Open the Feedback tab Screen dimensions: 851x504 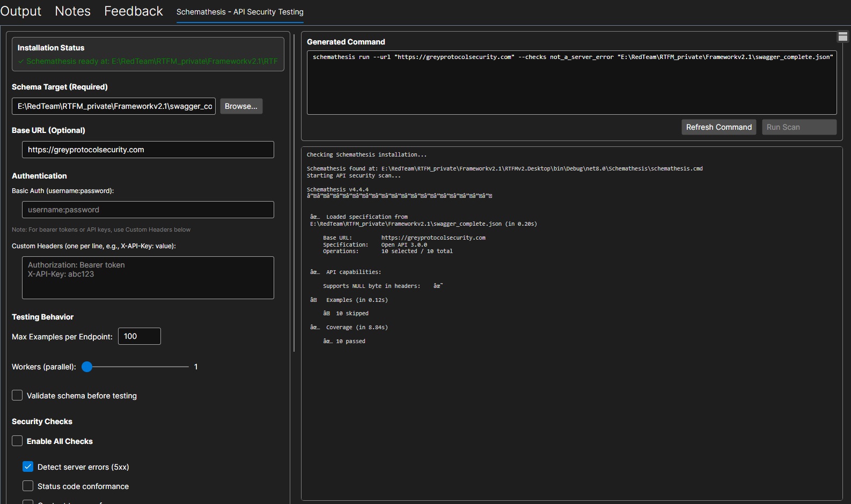click(133, 11)
